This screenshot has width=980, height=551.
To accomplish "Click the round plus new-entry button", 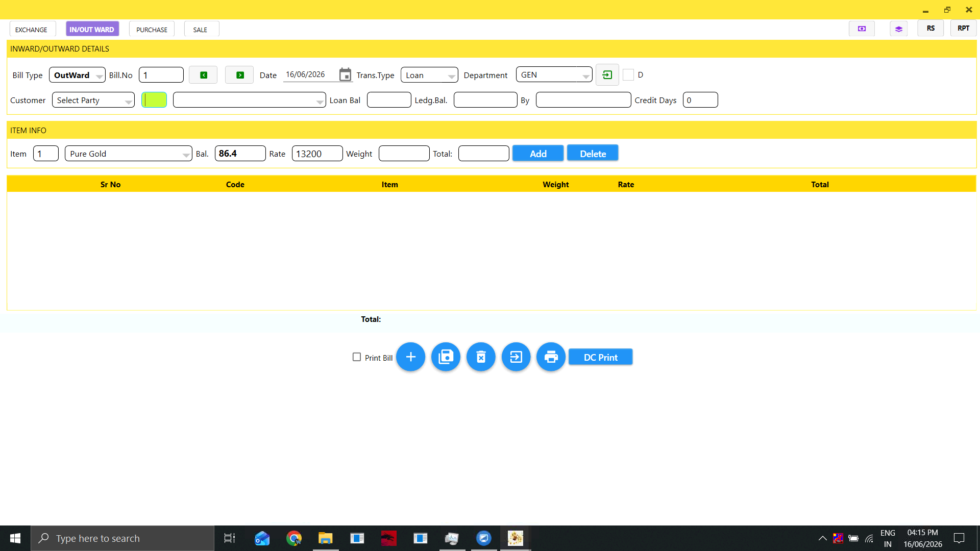I will (x=410, y=357).
